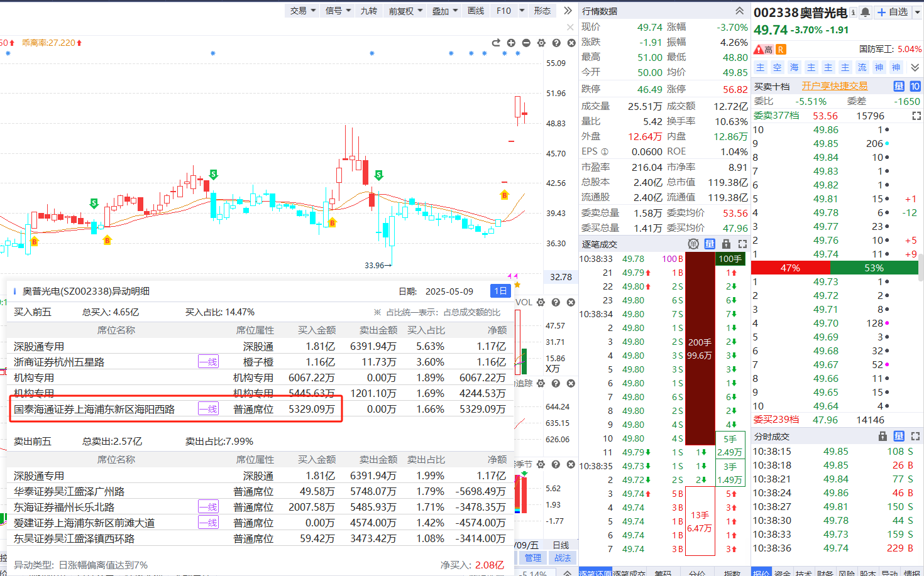Open the 前复权 adjustment dropdown
The image size is (924, 576).
pos(405,11)
